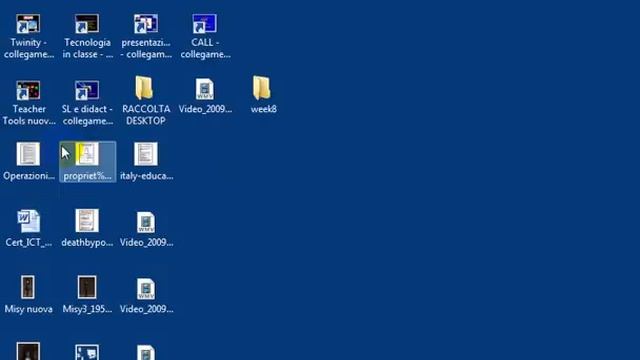Select the CALL shortcut icon

[204, 24]
